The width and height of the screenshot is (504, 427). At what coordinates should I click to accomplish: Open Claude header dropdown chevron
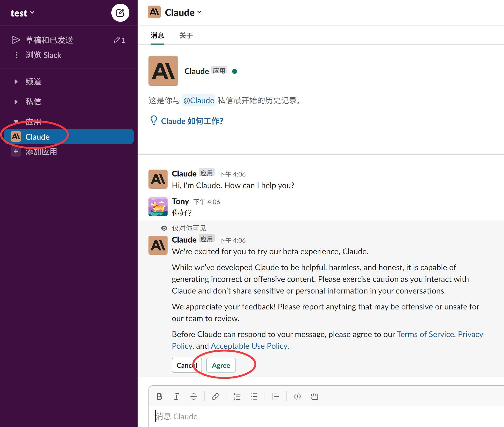click(200, 12)
